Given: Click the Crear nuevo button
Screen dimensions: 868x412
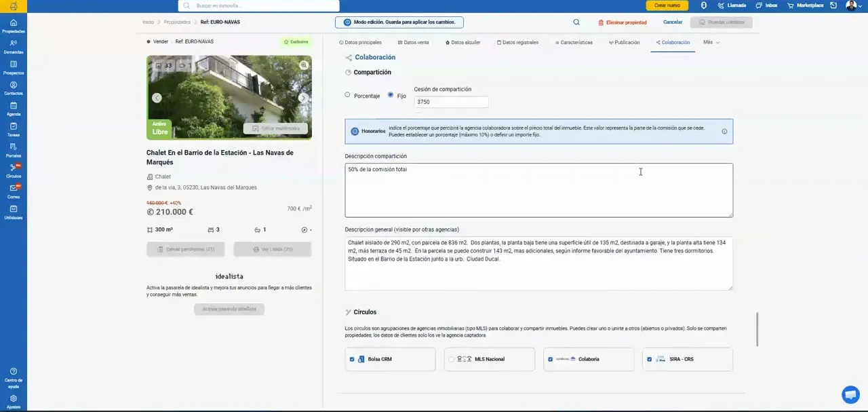Looking at the screenshot, I should click(667, 5).
